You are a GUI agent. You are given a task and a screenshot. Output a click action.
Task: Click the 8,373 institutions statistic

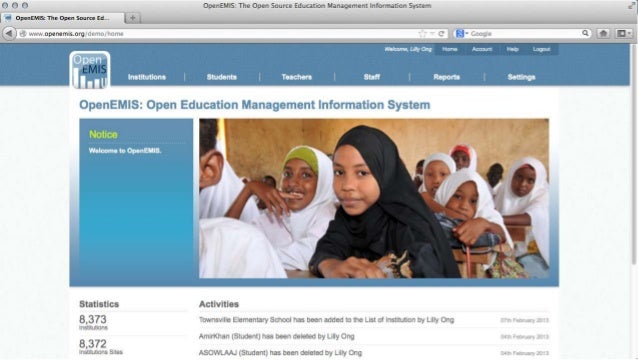[x=93, y=322]
